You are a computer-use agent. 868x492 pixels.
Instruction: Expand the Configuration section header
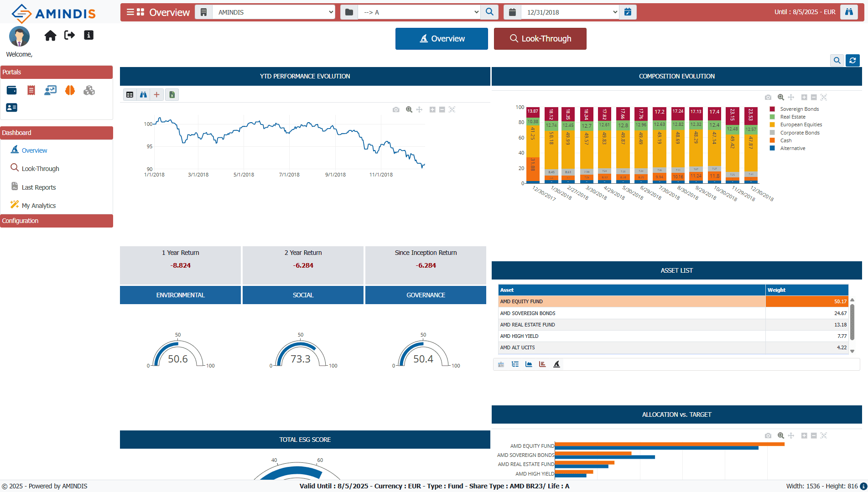pos(57,221)
